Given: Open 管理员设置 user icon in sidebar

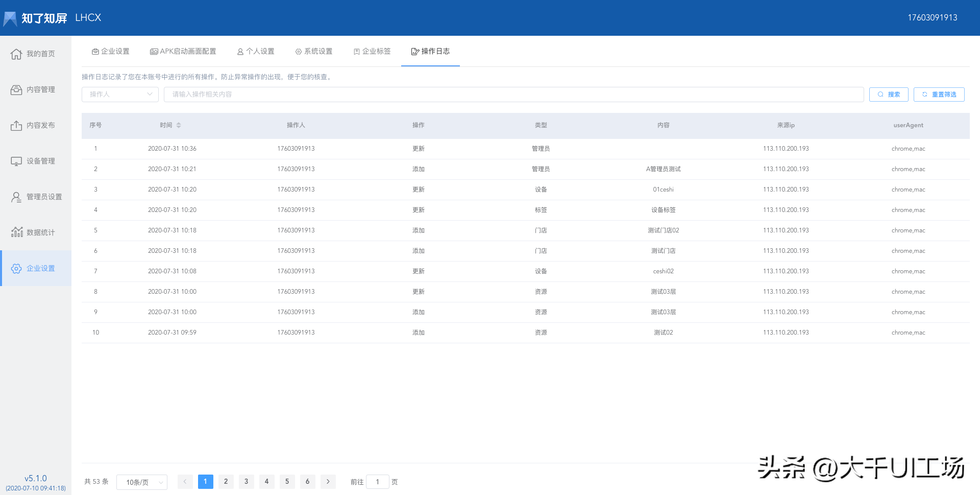Looking at the screenshot, I should coord(16,197).
